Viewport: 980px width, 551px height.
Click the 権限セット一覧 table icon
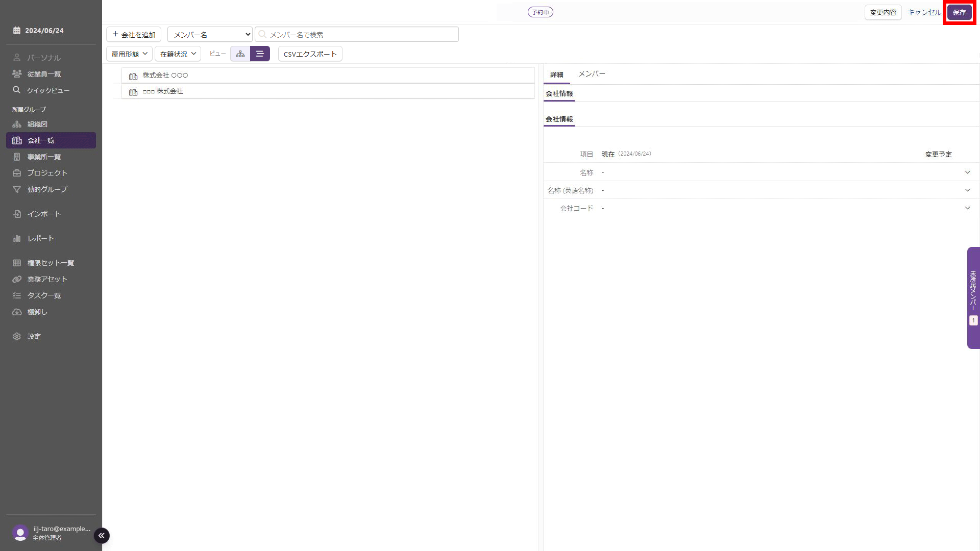click(17, 263)
